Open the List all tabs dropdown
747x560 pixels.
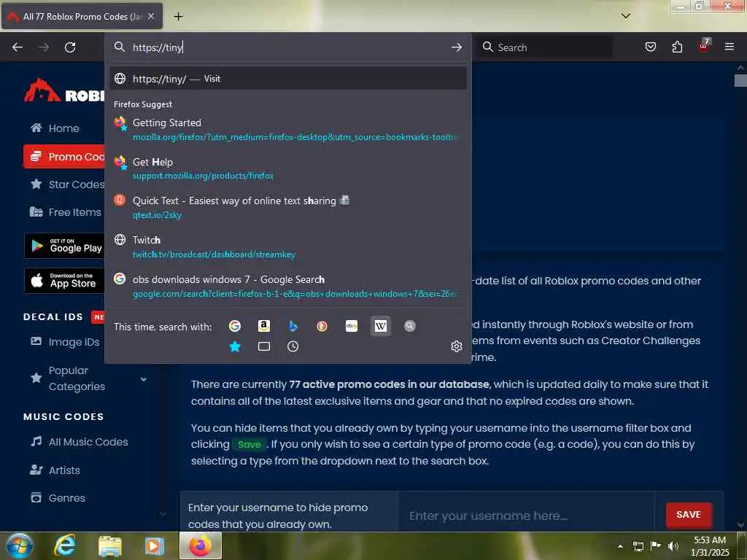point(626,16)
